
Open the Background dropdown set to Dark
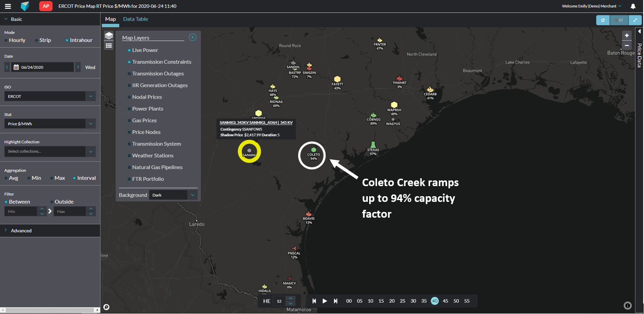(x=173, y=195)
